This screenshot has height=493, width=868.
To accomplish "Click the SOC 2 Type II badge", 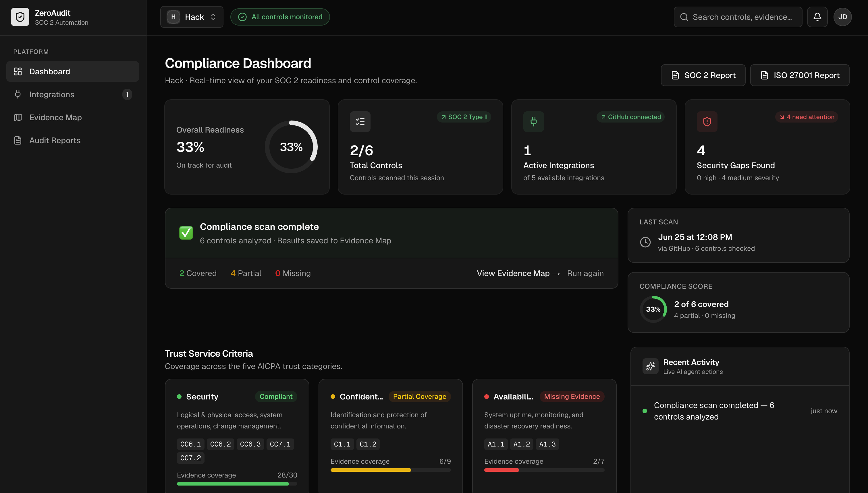I will [x=464, y=117].
